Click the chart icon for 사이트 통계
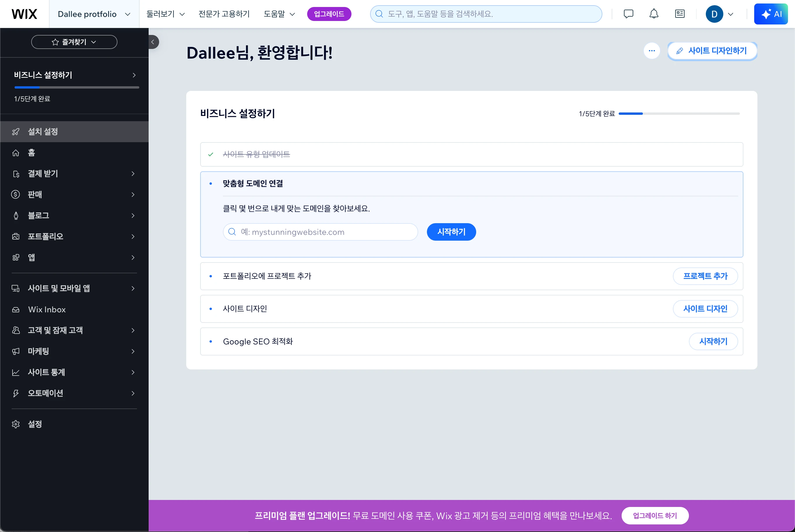This screenshot has height=532, width=795. pyautogui.click(x=16, y=372)
